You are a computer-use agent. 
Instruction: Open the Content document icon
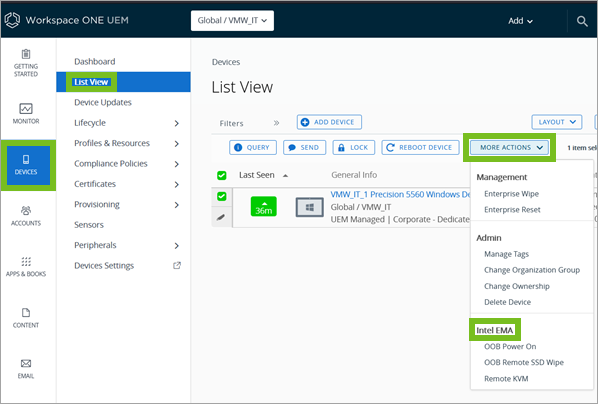(x=26, y=313)
